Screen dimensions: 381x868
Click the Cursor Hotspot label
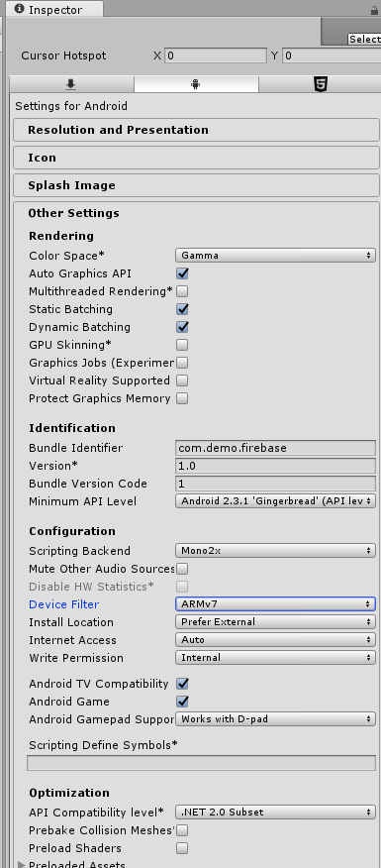pyautogui.click(x=63, y=55)
